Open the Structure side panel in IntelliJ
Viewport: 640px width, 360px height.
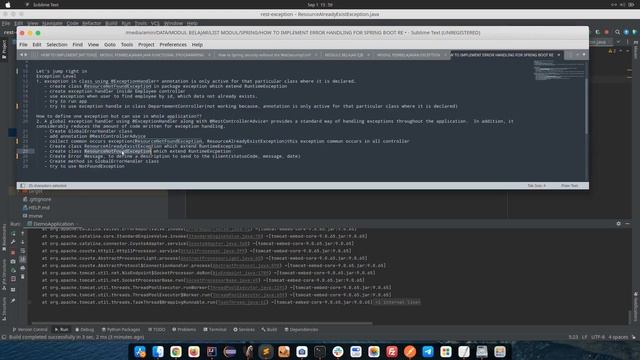point(4,308)
